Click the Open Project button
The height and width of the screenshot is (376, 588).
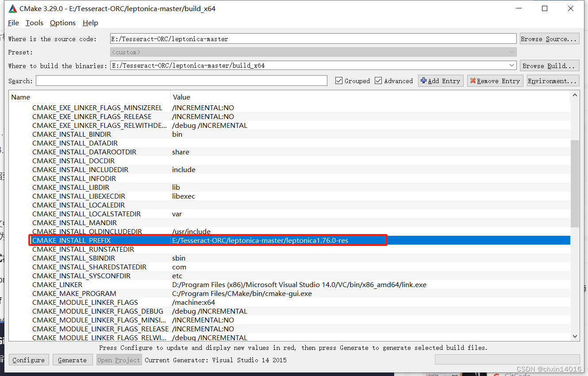[x=119, y=360]
